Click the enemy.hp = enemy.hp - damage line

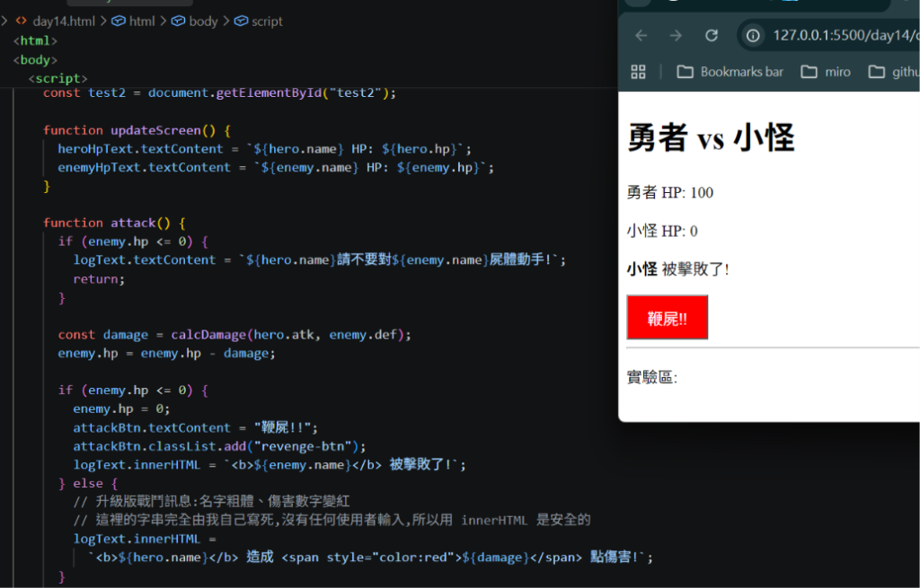(x=166, y=354)
